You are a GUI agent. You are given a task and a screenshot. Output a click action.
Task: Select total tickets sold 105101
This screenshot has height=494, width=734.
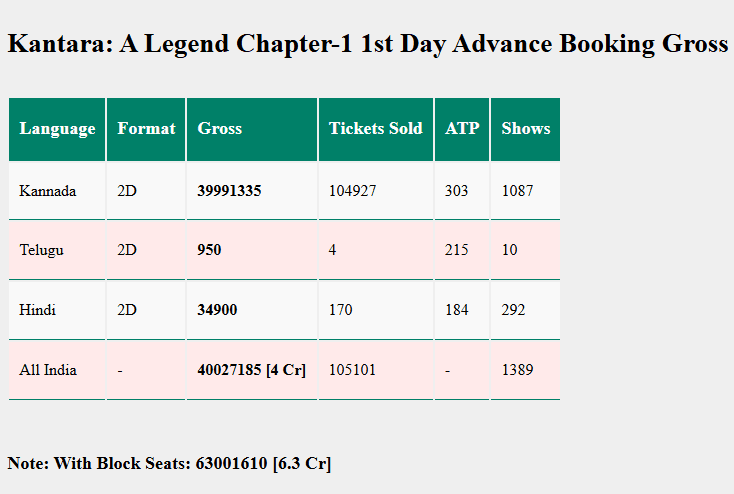(353, 370)
